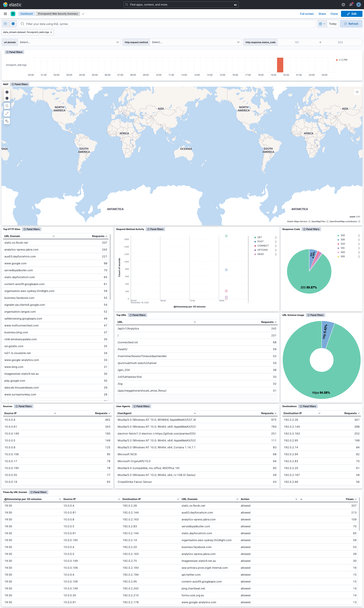Zoom out on the map
The width and height of the screenshot is (364, 608).
7,98
